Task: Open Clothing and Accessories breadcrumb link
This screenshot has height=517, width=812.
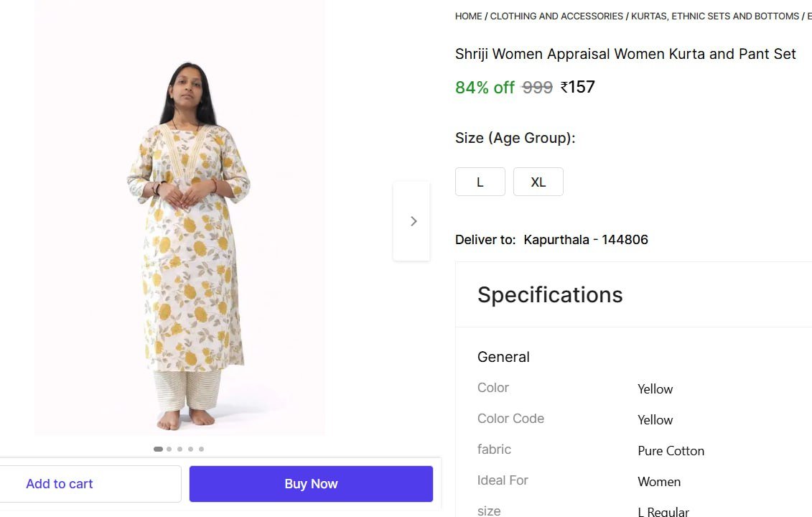Action: (x=556, y=16)
